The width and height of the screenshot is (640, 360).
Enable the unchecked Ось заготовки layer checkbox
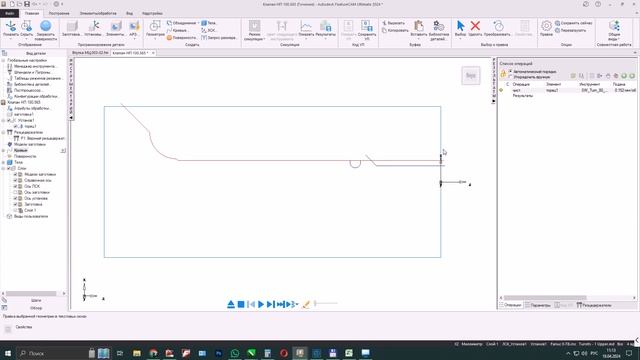pos(15,192)
